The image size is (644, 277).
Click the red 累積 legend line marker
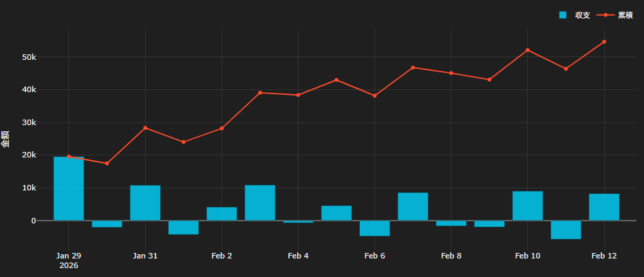(605, 15)
